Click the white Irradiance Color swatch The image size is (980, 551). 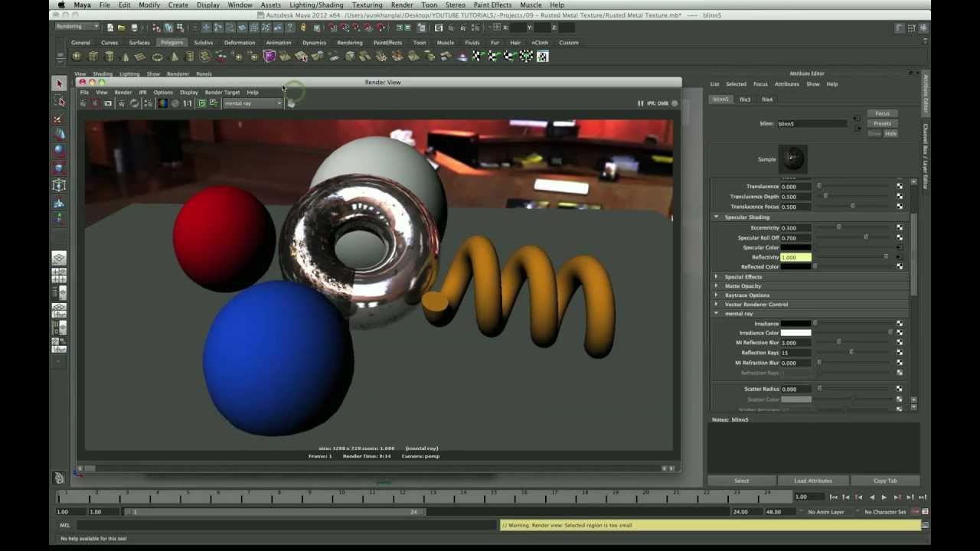pos(795,333)
